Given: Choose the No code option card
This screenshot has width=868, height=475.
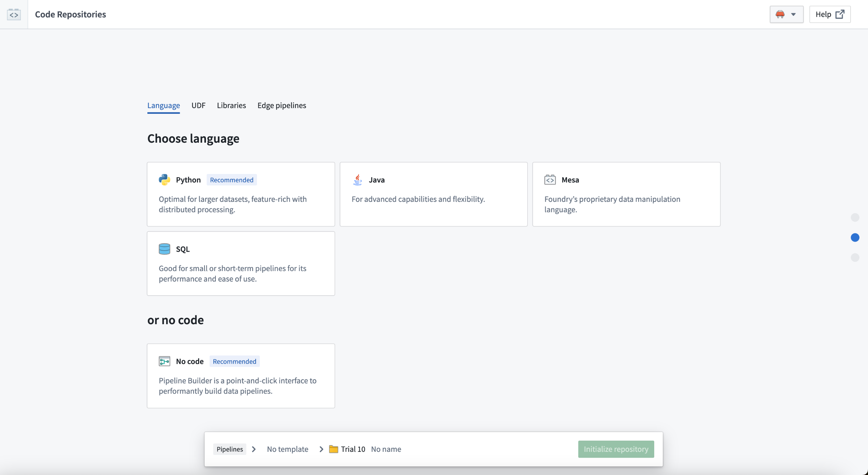Looking at the screenshot, I should click(x=241, y=376).
